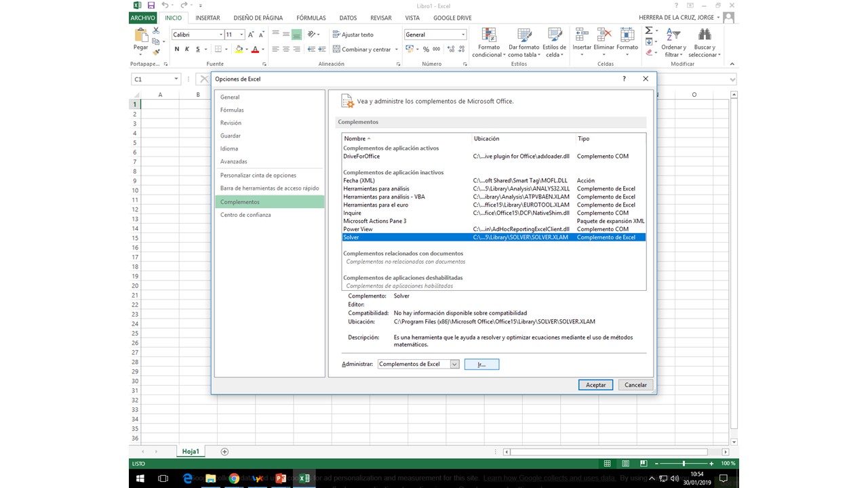Click the Buscar y seleccionar binoculars icon
Screen dimensions: 868x488
coord(705,35)
